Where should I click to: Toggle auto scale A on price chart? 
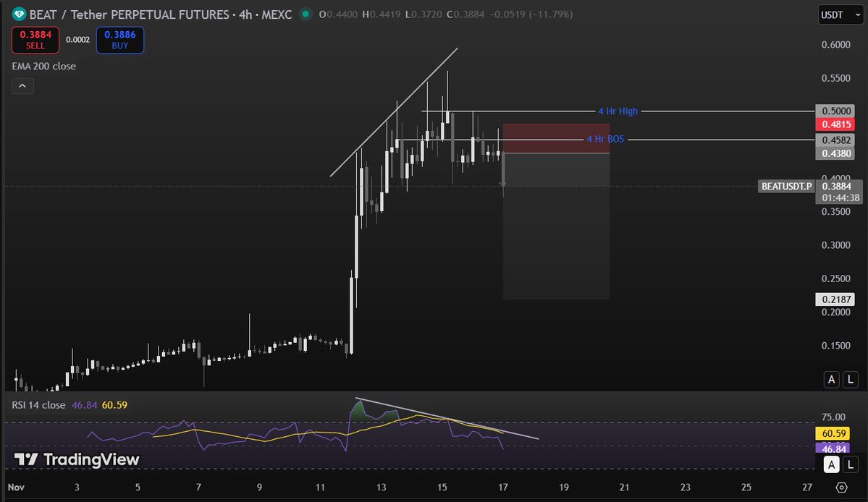coord(831,379)
